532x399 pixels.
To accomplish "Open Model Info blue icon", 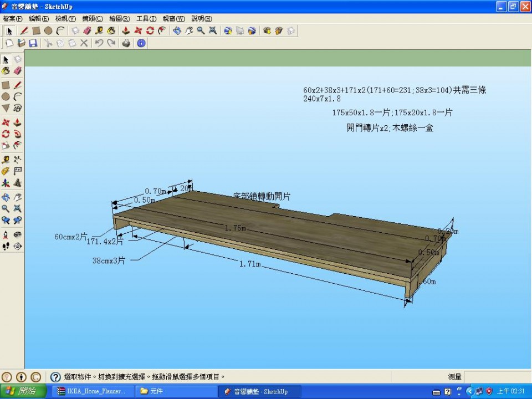I will (141, 43).
